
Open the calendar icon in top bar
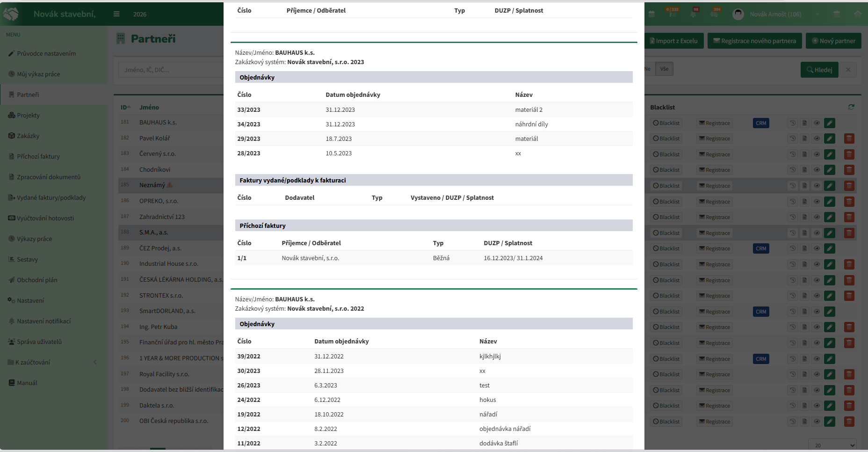click(651, 14)
